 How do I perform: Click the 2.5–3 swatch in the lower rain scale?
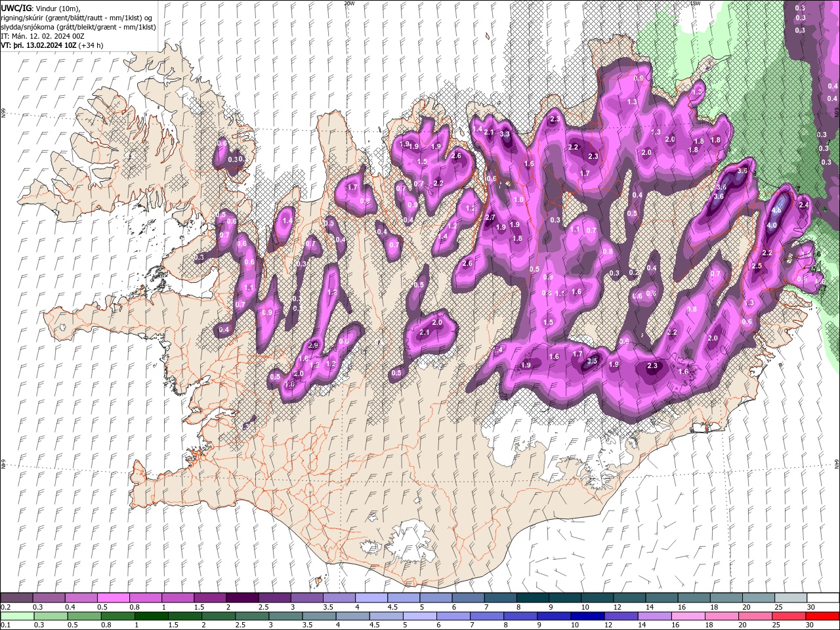click(251, 616)
